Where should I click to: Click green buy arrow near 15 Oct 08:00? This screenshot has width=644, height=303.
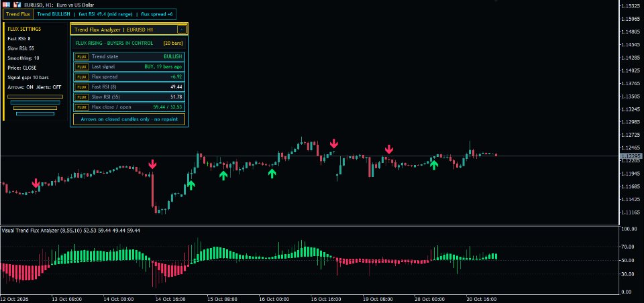(223, 176)
